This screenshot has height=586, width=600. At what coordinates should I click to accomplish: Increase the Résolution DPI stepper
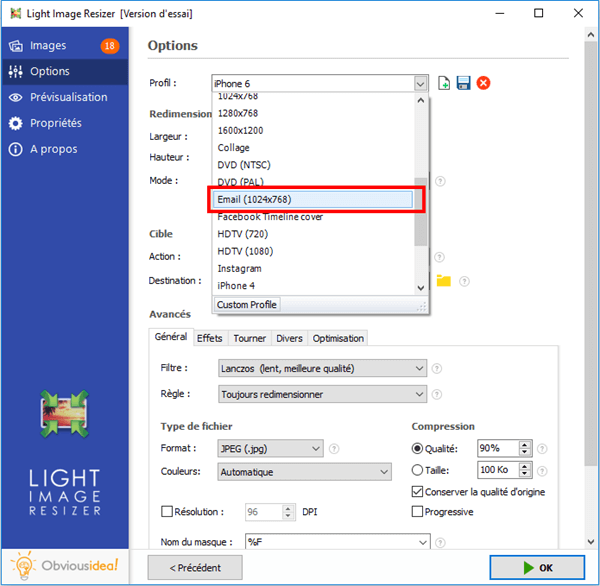point(288,508)
